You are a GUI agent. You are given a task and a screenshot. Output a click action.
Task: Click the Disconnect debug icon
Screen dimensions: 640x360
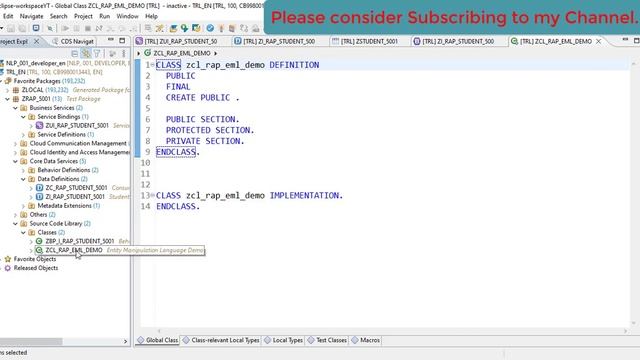click(99, 28)
